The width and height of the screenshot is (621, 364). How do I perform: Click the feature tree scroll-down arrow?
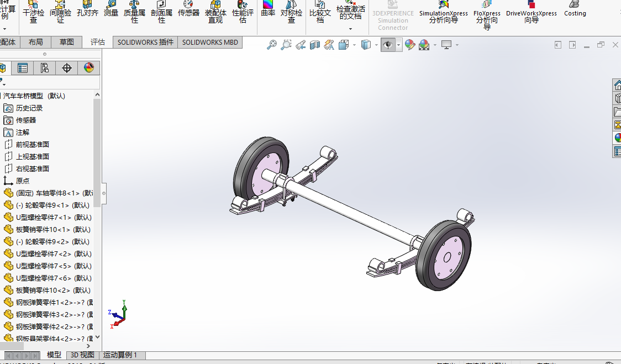pyautogui.click(x=97, y=337)
